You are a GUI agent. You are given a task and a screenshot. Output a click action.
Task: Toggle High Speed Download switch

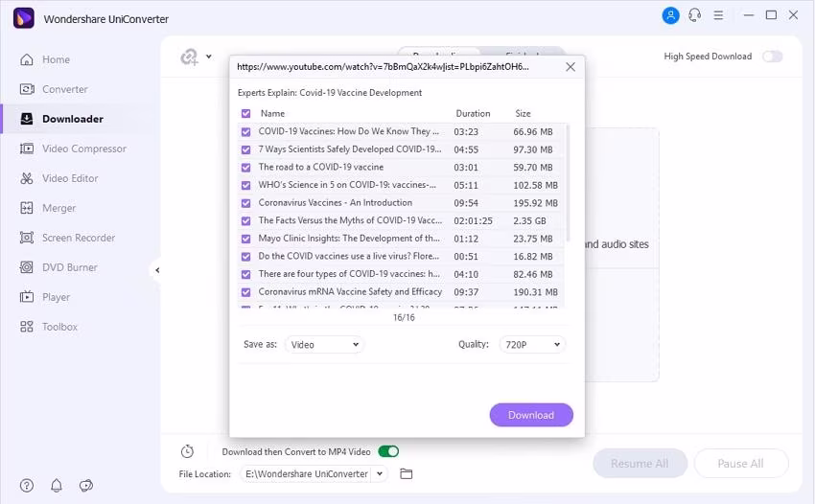point(773,57)
